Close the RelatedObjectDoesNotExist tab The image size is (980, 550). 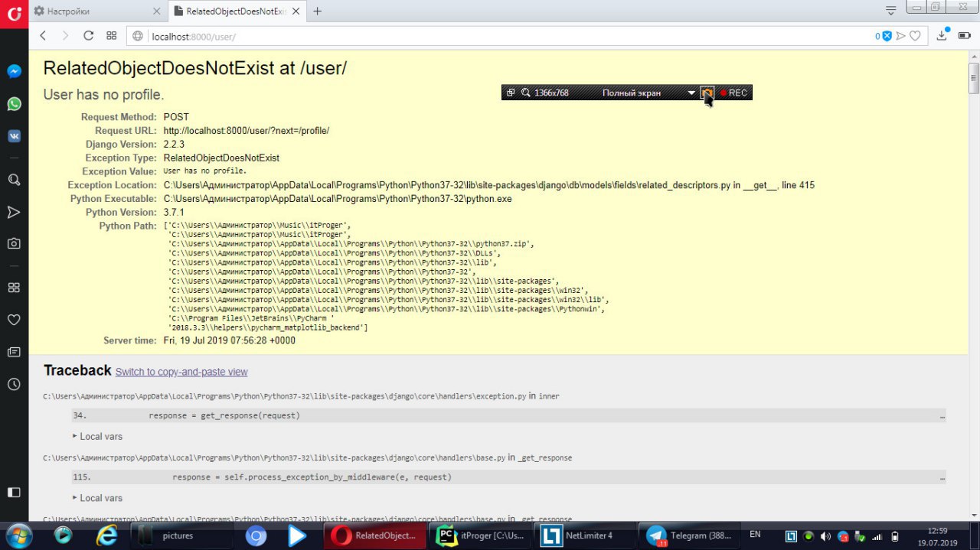[x=297, y=11]
